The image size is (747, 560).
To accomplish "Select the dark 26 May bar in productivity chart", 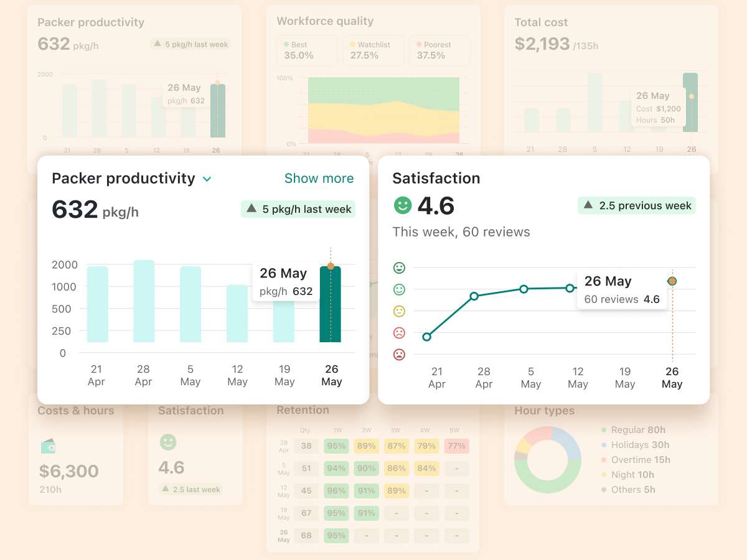I will [331, 304].
